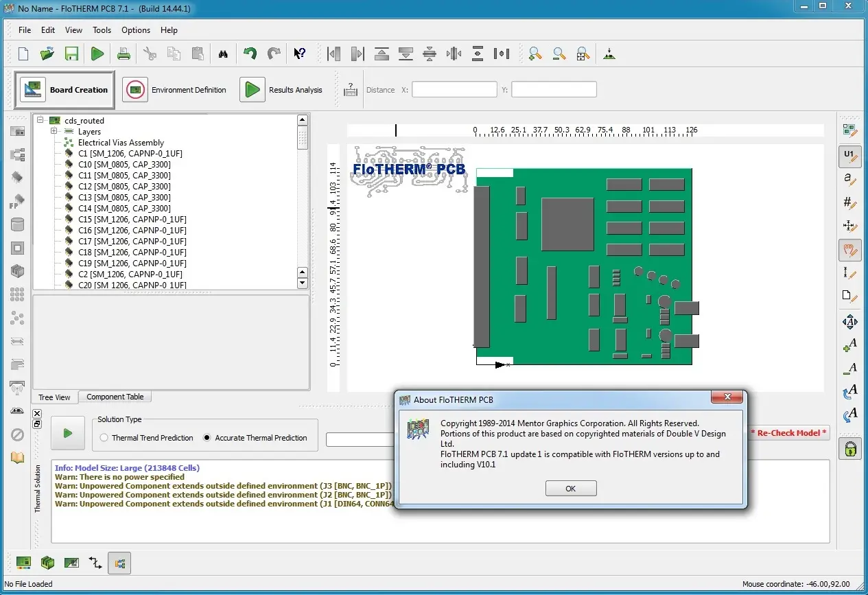Click the Distance X input field
Image resolution: width=868 pixels, height=595 pixels.
click(454, 89)
